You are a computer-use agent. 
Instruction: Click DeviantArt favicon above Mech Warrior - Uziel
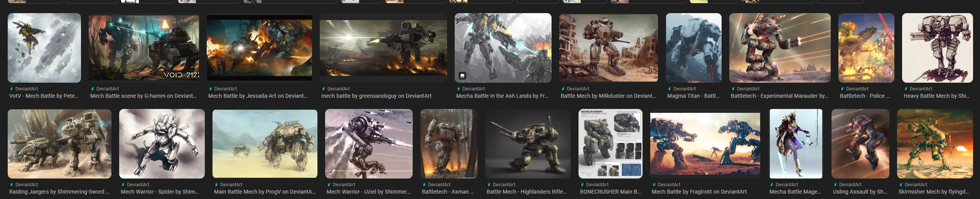click(x=329, y=185)
